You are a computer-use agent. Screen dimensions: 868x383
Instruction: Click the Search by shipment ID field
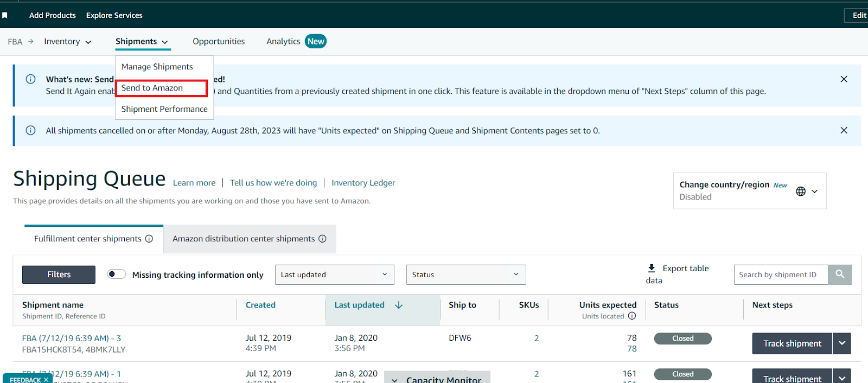pos(781,275)
